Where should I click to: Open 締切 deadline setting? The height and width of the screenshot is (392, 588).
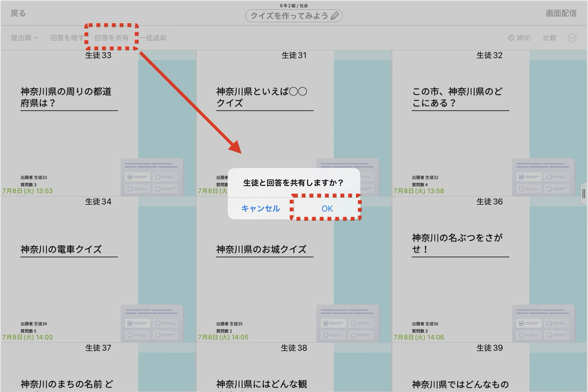tap(519, 38)
